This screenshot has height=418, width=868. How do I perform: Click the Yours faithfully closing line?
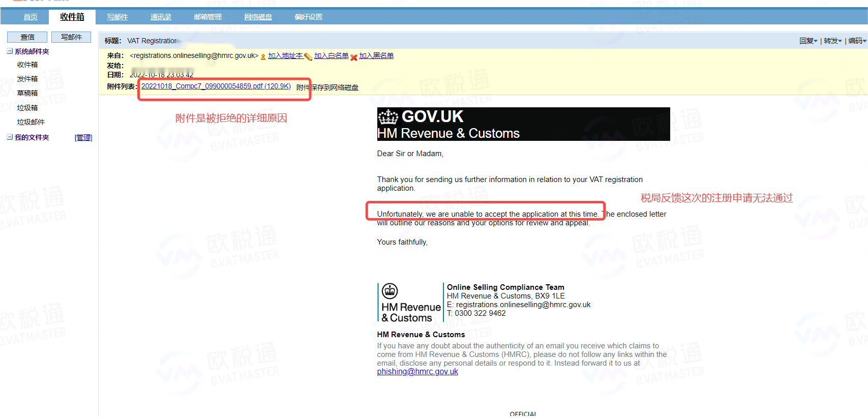pyautogui.click(x=402, y=242)
